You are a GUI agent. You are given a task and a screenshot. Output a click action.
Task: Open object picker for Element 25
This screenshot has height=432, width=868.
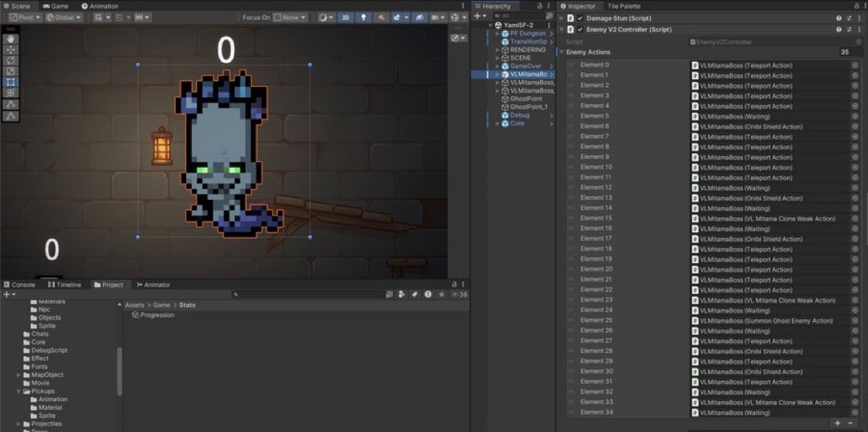(x=854, y=320)
